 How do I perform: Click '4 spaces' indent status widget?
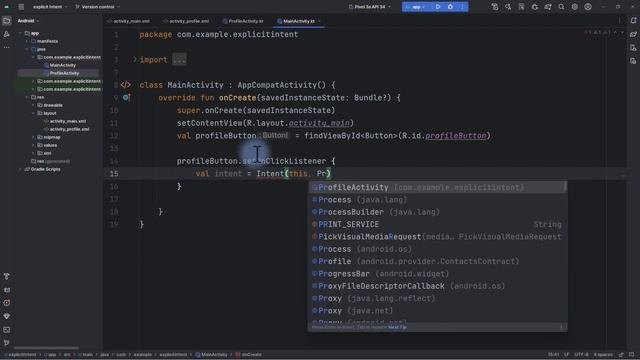click(x=603, y=354)
